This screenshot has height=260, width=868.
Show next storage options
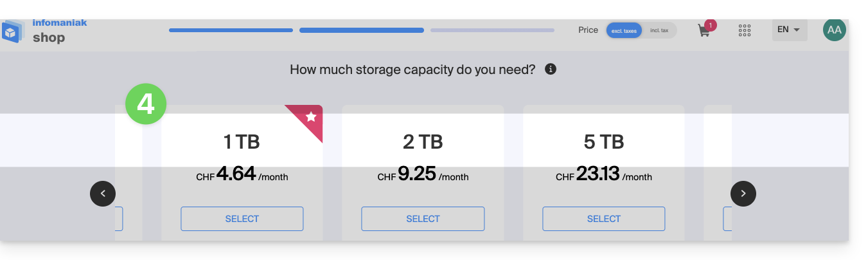click(743, 193)
